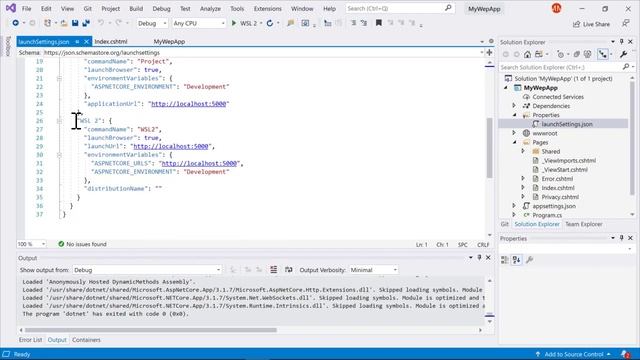Switch to the Index.cshtml editor tab
The height and width of the screenshot is (360, 640).
[x=111, y=42]
